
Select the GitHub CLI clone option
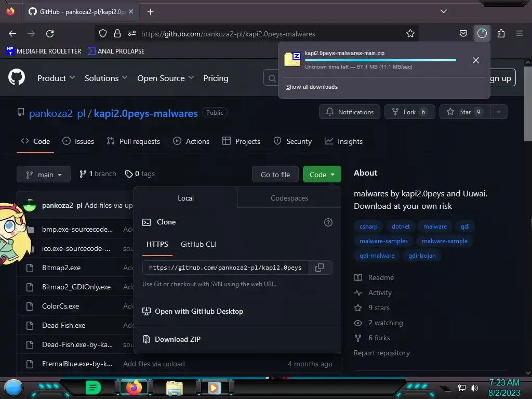[198, 244]
